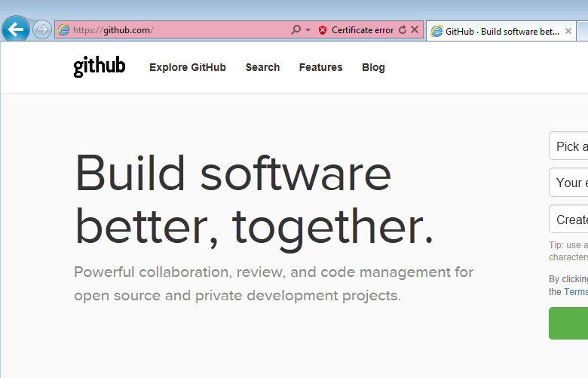This screenshot has width=588, height=378.
Task: Open the Blog navigation link
Action: [x=373, y=67]
